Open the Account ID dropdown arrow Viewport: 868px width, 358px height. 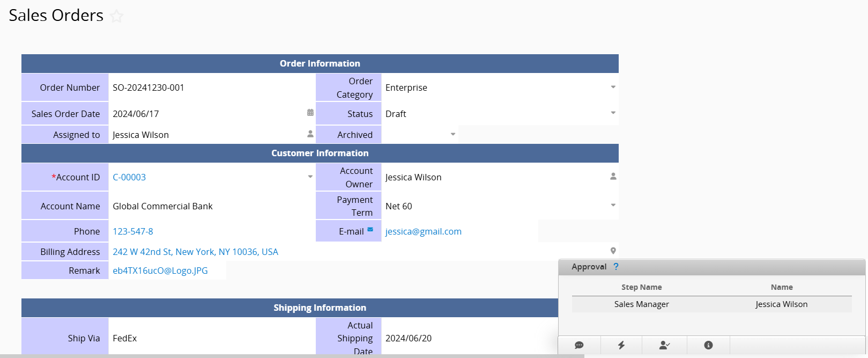coord(310,177)
